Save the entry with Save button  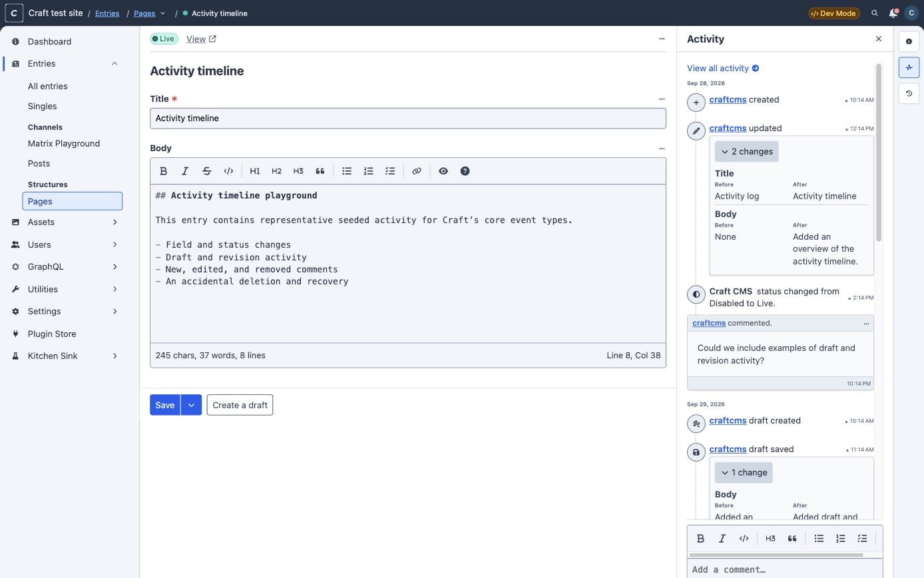pyautogui.click(x=165, y=405)
